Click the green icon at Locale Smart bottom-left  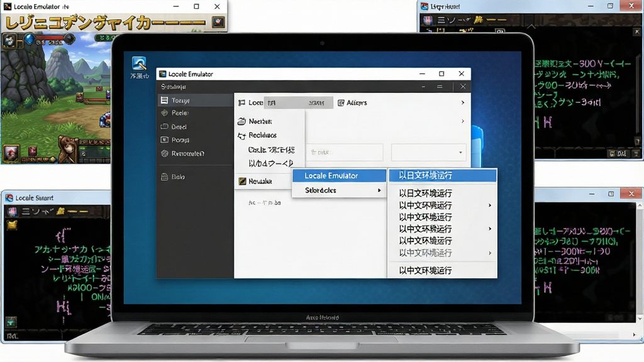coord(11,321)
